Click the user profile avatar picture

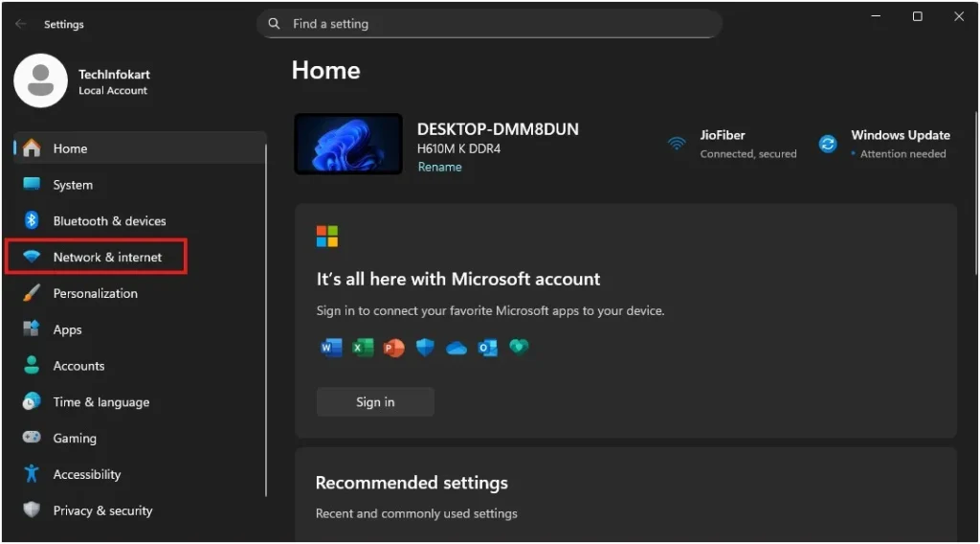point(40,80)
